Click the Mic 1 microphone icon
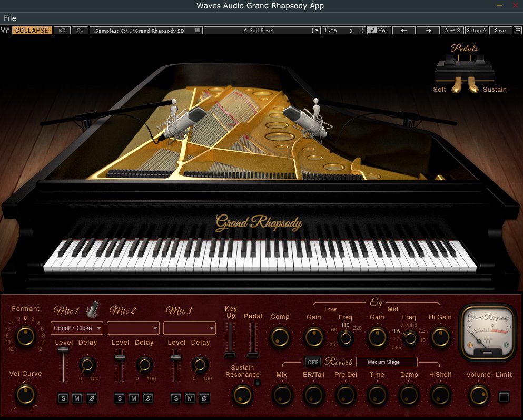 click(x=93, y=309)
